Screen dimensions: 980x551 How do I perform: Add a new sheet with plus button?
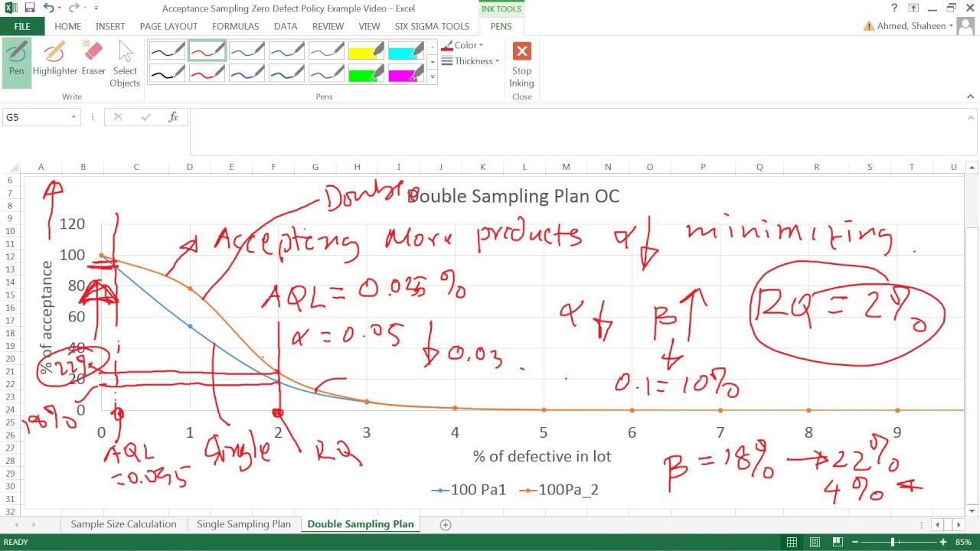pyautogui.click(x=446, y=524)
